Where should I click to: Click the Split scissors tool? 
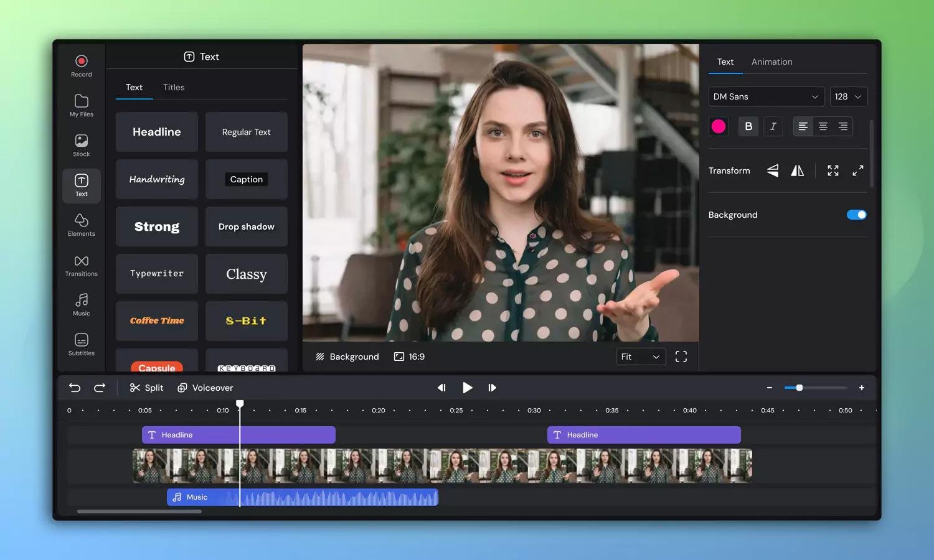point(146,388)
